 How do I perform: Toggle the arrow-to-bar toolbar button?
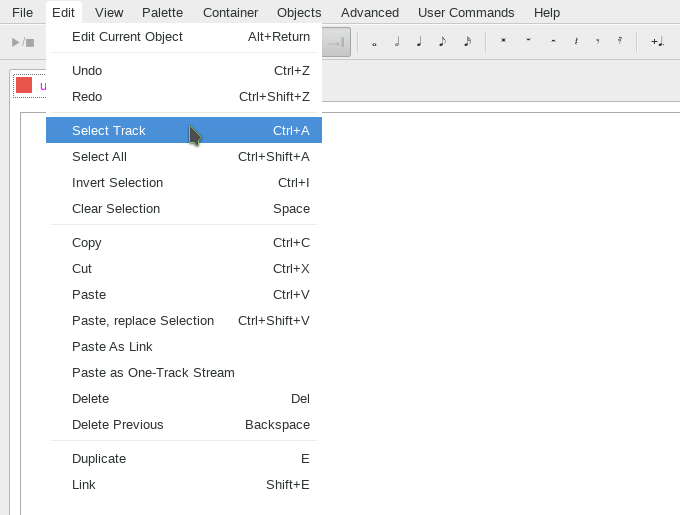click(336, 42)
